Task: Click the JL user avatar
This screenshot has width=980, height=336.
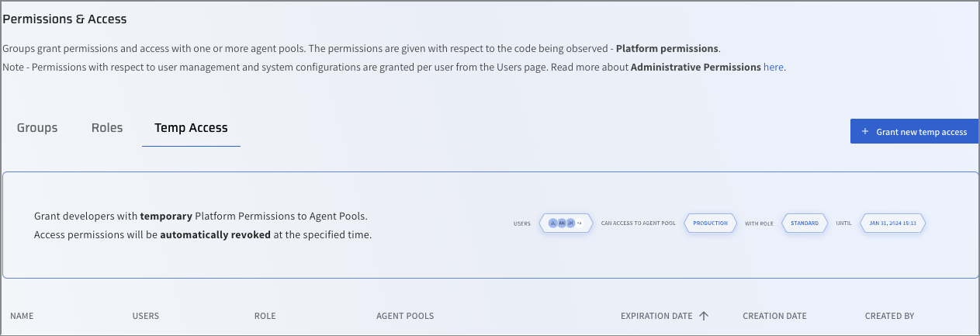Action: click(553, 223)
